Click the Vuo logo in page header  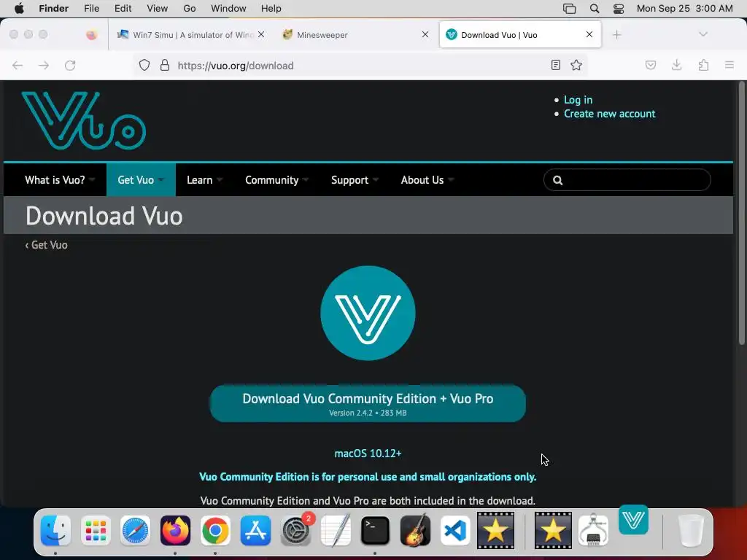pos(84,120)
